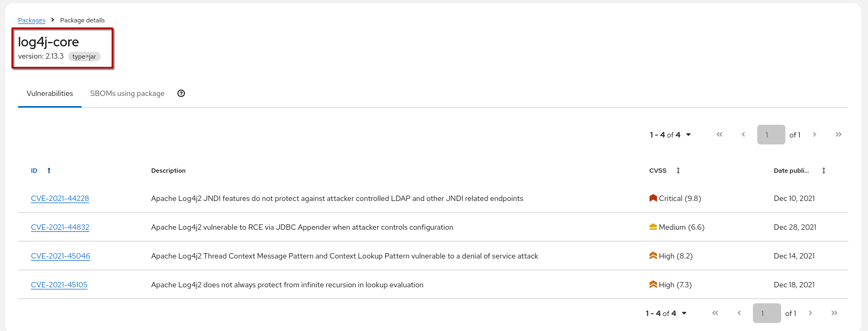The width and height of the screenshot is (868, 331).
Task: Open the help icon beside the tabs
Action: 181,93
